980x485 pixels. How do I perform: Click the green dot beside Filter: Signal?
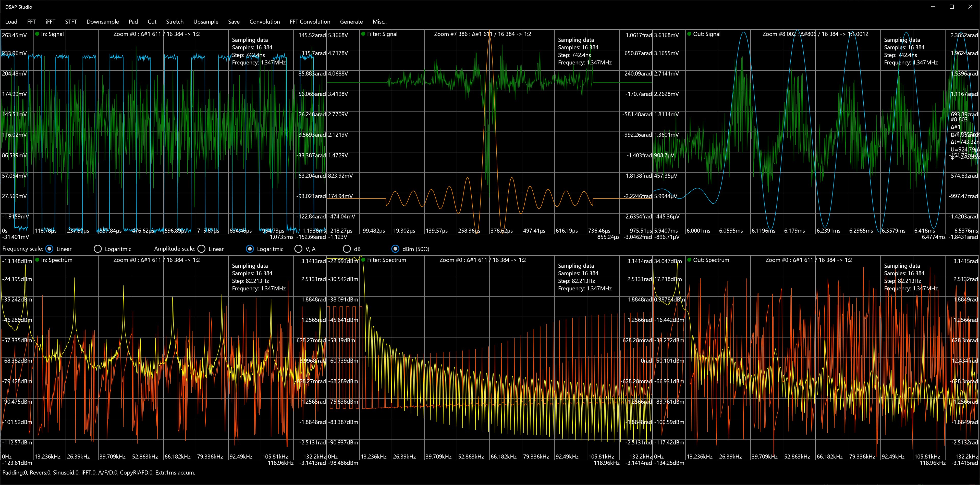point(363,34)
